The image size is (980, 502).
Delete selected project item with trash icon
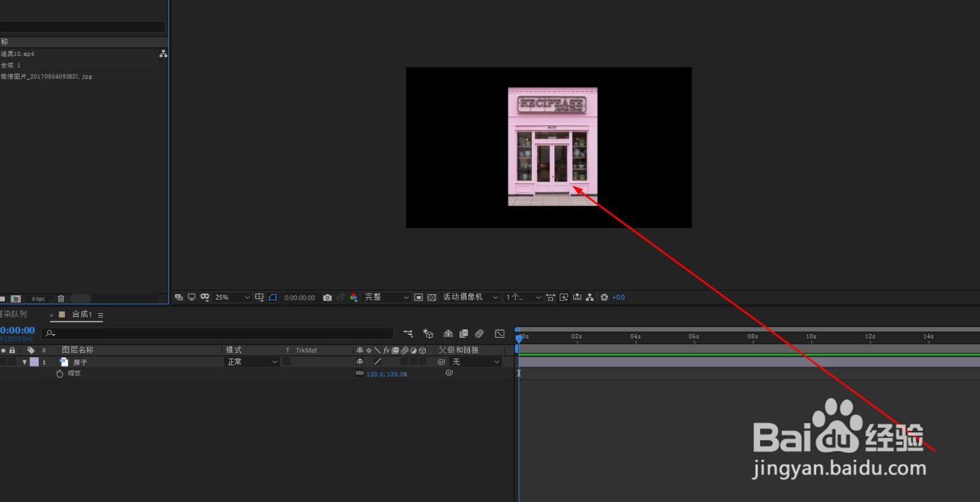[x=61, y=299]
